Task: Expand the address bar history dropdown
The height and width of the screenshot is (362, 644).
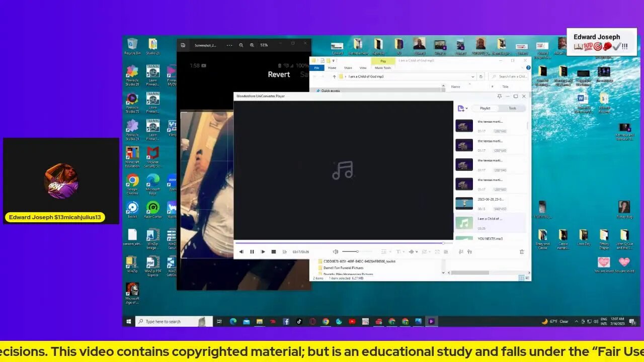Action: click(x=472, y=76)
